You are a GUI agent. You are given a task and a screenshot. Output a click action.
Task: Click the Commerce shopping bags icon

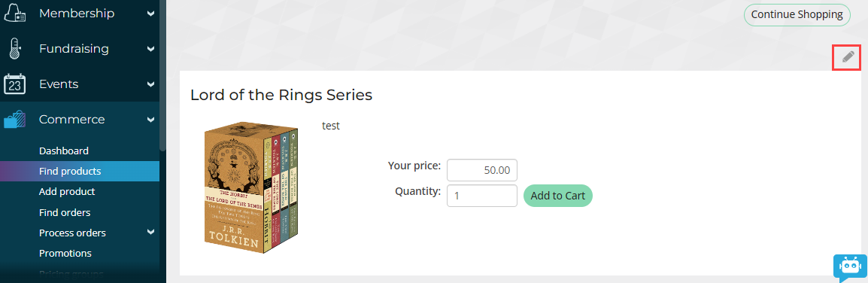(15, 119)
